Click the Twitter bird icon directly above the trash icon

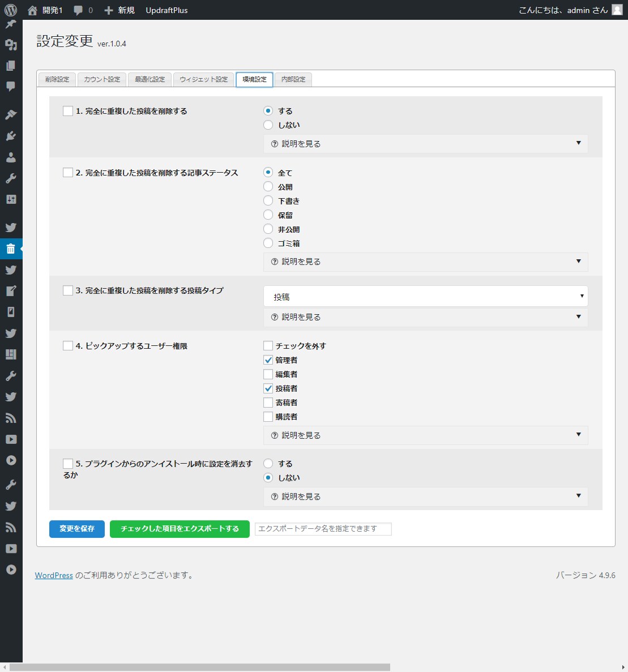pos(11,228)
